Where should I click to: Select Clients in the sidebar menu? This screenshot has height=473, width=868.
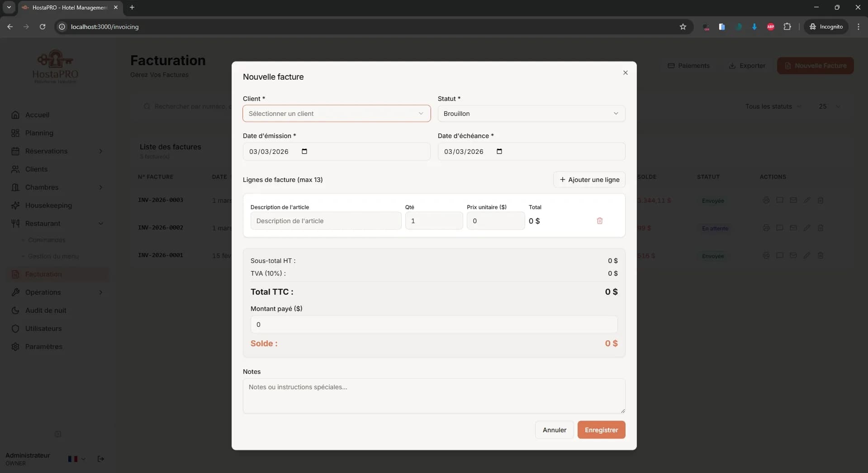point(36,169)
